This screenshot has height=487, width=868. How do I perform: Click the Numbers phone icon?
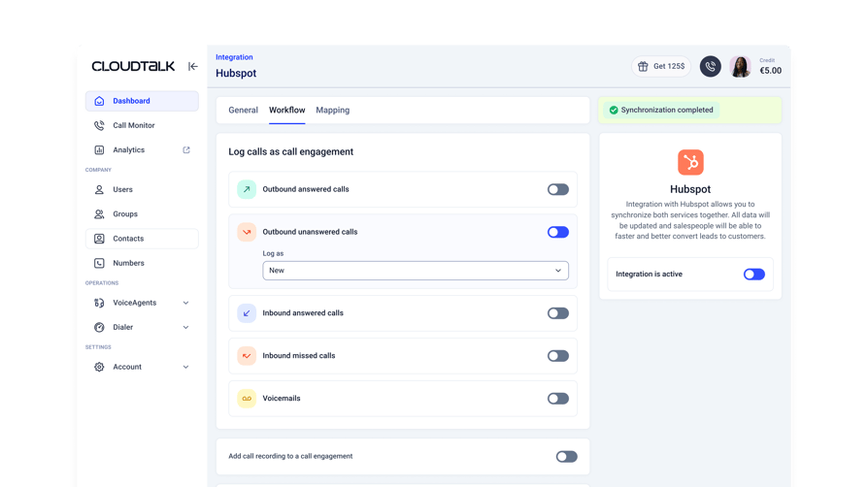pos(99,264)
